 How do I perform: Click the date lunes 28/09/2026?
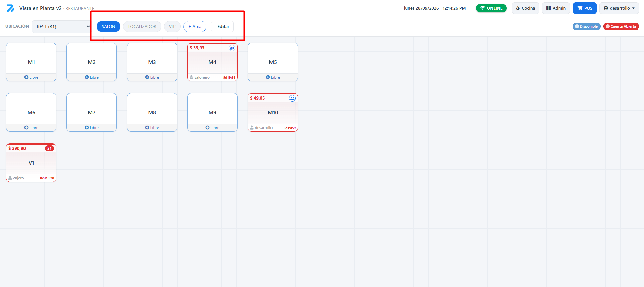point(421,8)
